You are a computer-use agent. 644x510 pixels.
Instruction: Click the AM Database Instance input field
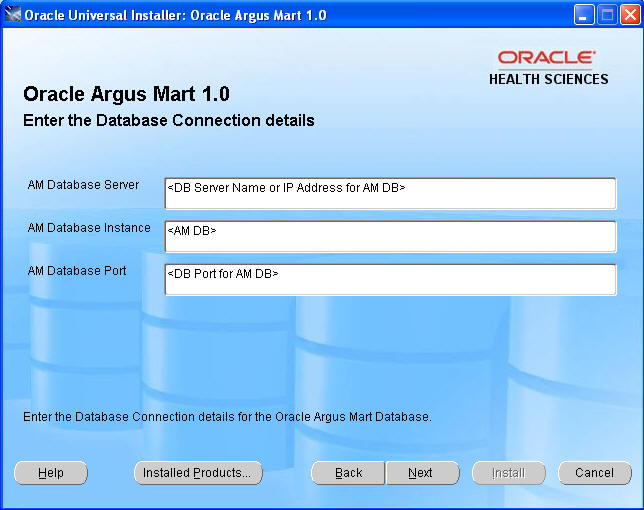tap(390, 237)
